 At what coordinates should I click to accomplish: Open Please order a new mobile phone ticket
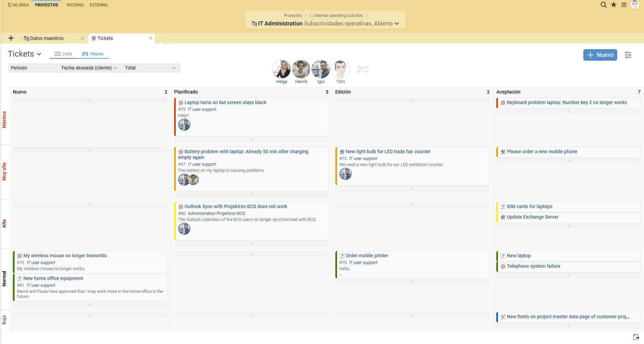[542, 151]
